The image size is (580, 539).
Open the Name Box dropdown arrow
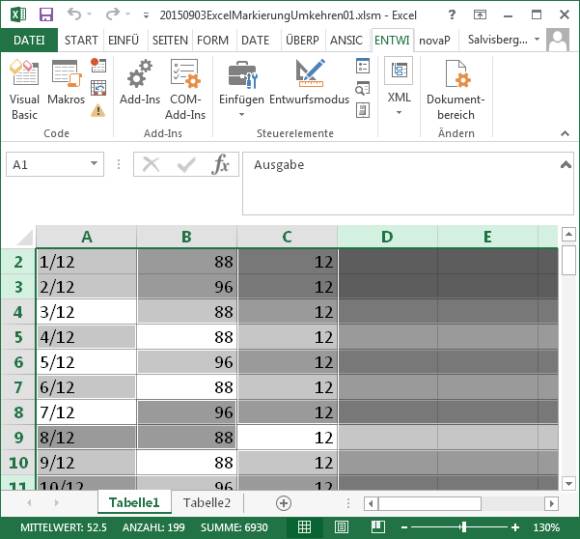click(x=94, y=164)
